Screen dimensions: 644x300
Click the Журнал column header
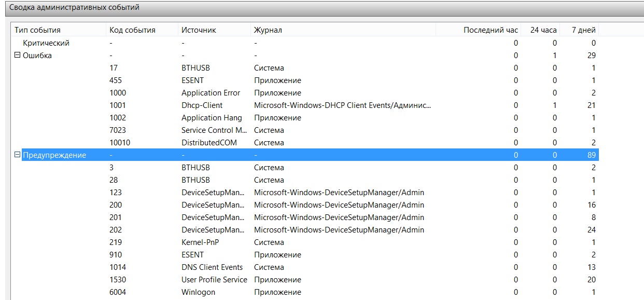268,30
